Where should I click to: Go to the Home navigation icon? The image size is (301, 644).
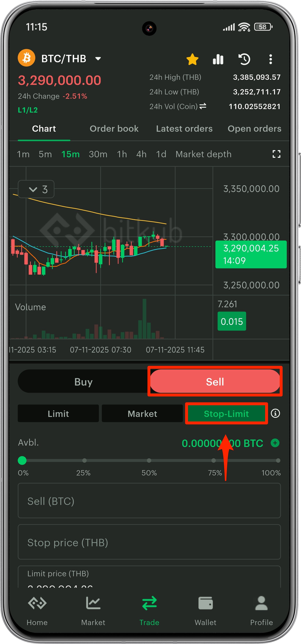37,603
